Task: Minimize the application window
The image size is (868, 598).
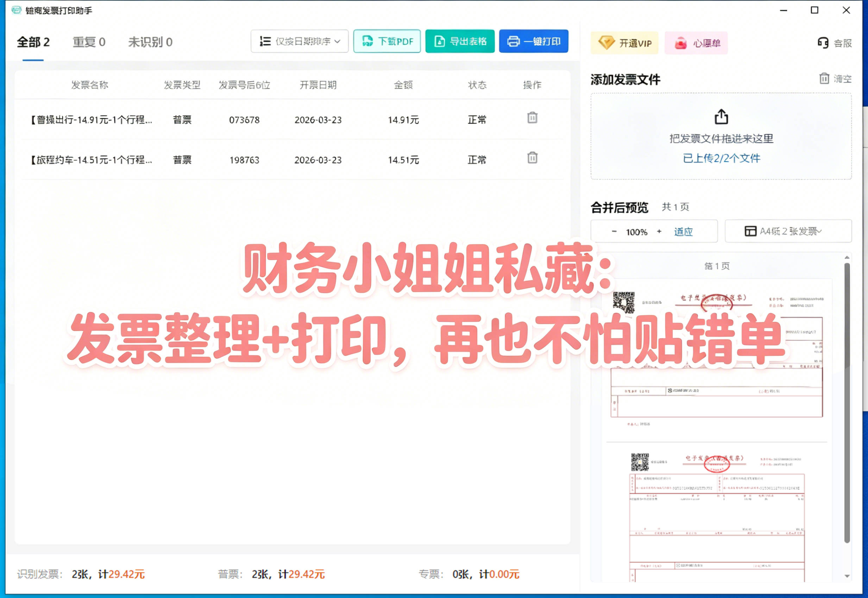Action: pos(783,10)
